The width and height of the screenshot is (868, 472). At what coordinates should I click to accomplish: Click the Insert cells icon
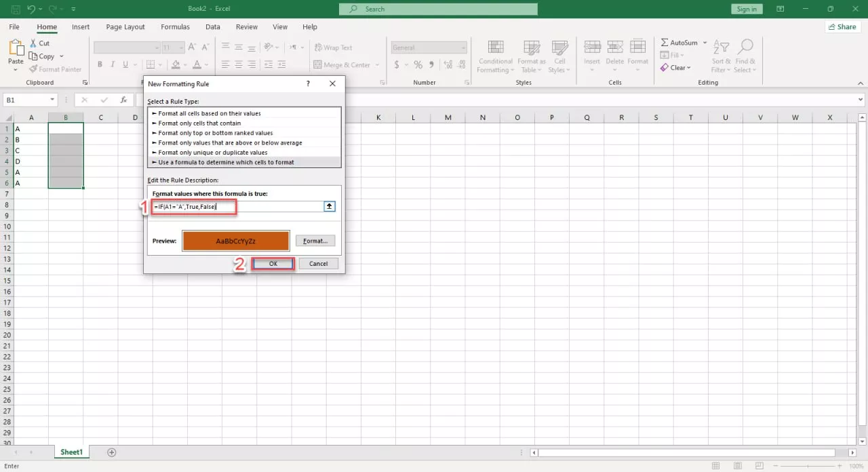click(x=592, y=47)
